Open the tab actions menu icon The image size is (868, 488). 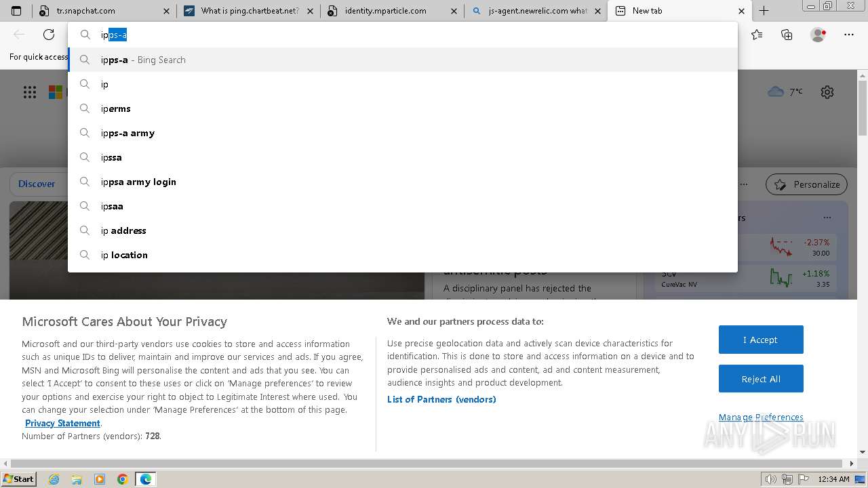click(16, 11)
